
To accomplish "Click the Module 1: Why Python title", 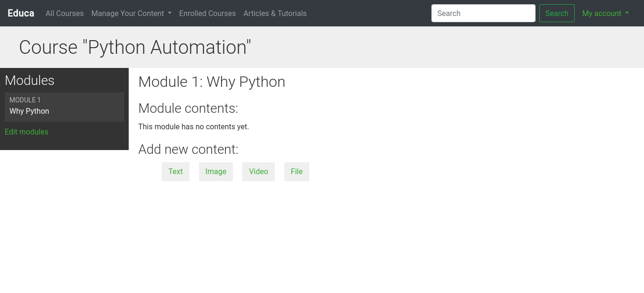I will (212, 82).
